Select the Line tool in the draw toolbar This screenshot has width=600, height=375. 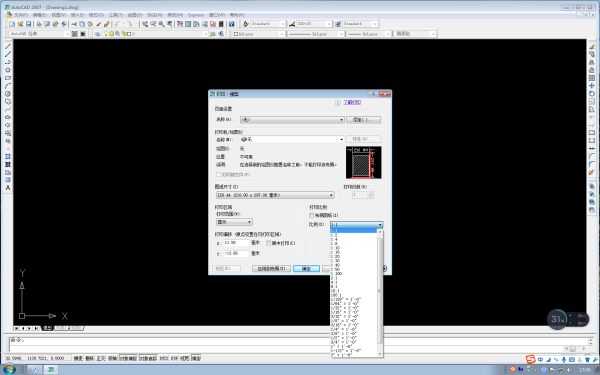pos(8,46)
